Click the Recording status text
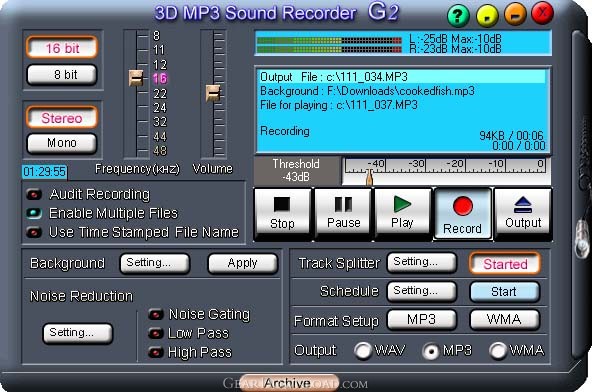Viewport: 592px width, 392px height. pos(285,131)
